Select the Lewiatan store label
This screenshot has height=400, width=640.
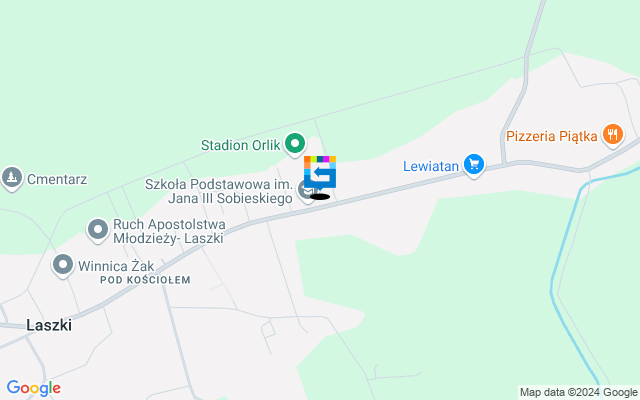431,166
